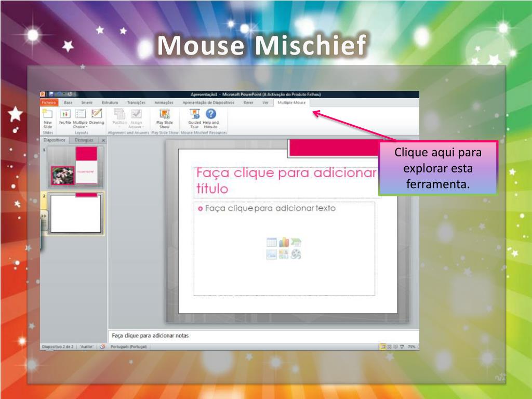
Task: Click the Português (Portugal) language indicator
Action: click(x=129, y=347)
